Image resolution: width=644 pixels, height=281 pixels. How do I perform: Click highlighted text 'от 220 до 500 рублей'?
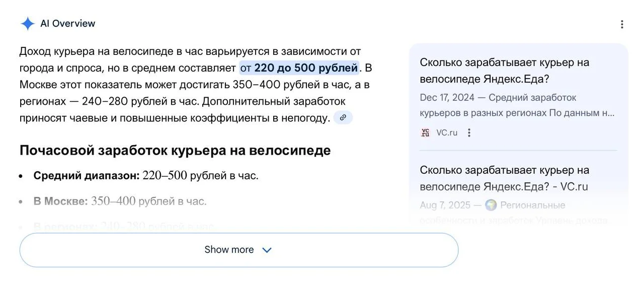[299, 68]
